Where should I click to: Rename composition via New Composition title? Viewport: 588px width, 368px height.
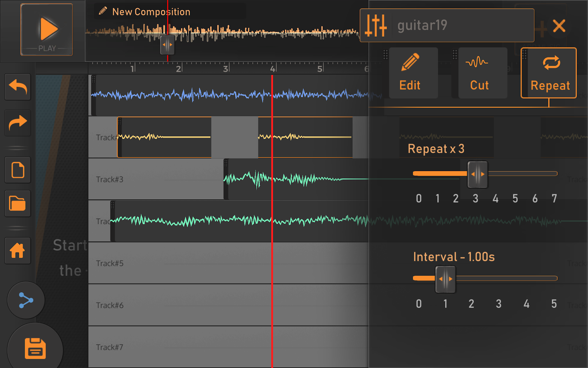point(151,12)
